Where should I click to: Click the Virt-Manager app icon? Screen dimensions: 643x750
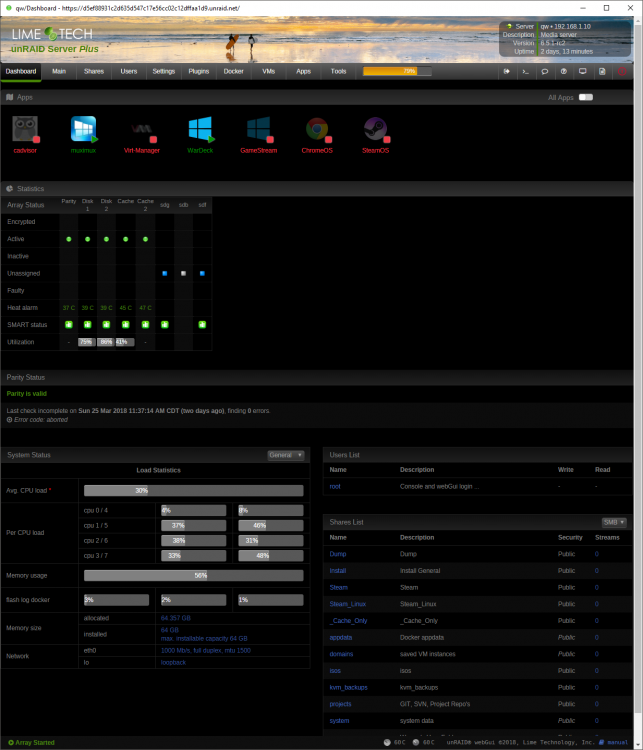142,129
